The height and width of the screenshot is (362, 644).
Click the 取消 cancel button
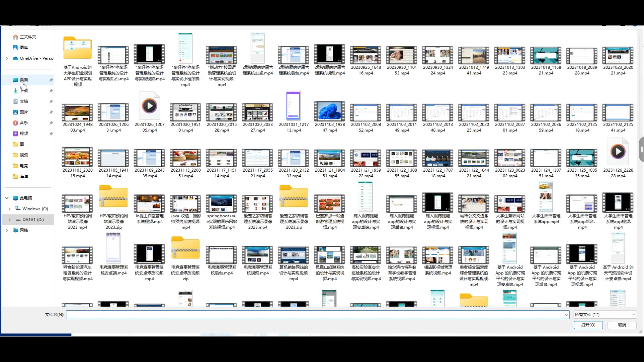[x=622, y=325]
